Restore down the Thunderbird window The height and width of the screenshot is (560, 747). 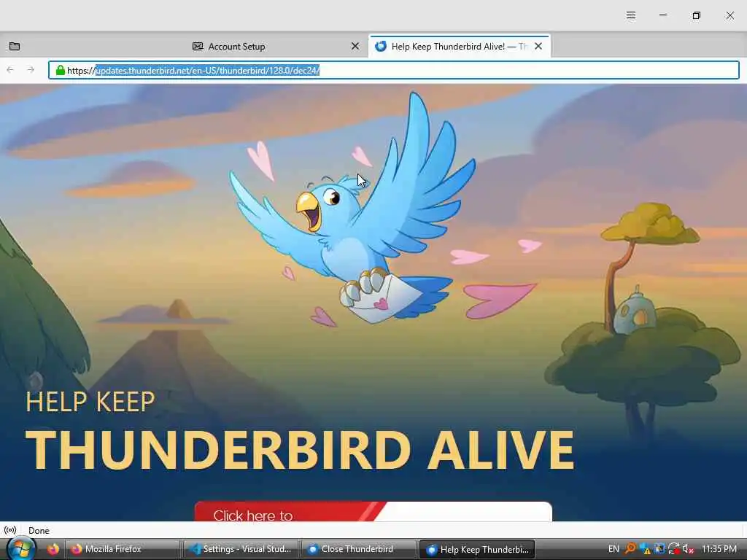coord(697,16)
